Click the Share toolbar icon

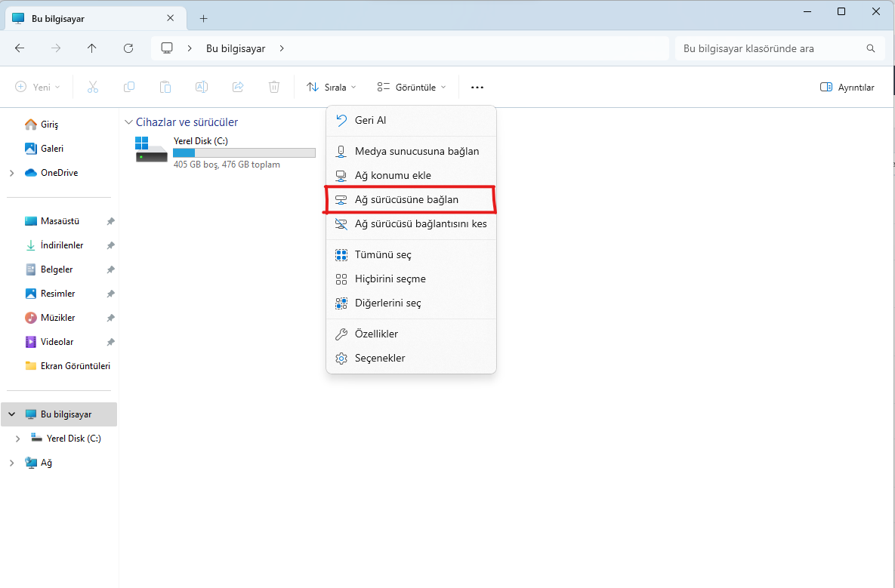[x=238, y=88]
